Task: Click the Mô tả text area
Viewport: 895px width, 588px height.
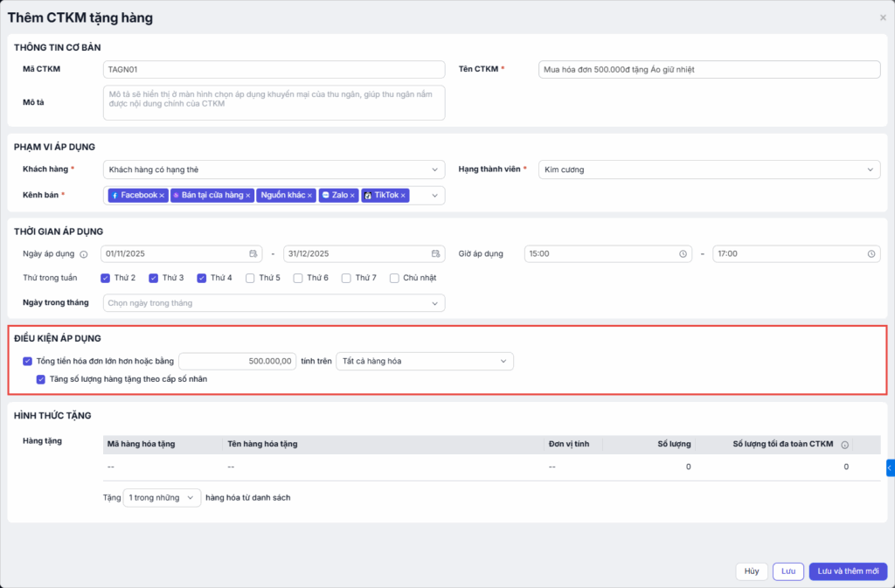Action: click(x=274, y=102)
